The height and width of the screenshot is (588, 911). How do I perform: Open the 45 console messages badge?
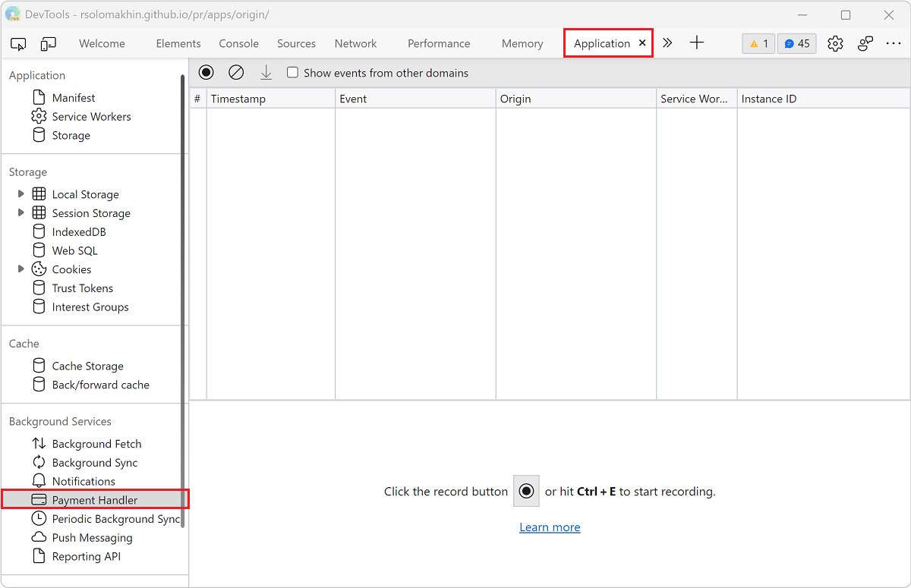796,43
